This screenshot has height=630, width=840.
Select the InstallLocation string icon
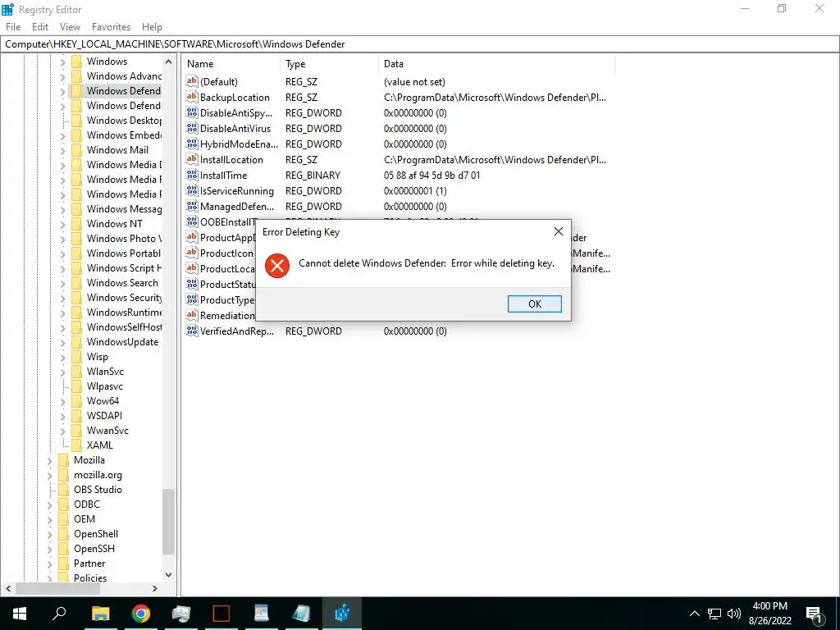[192, 159]
